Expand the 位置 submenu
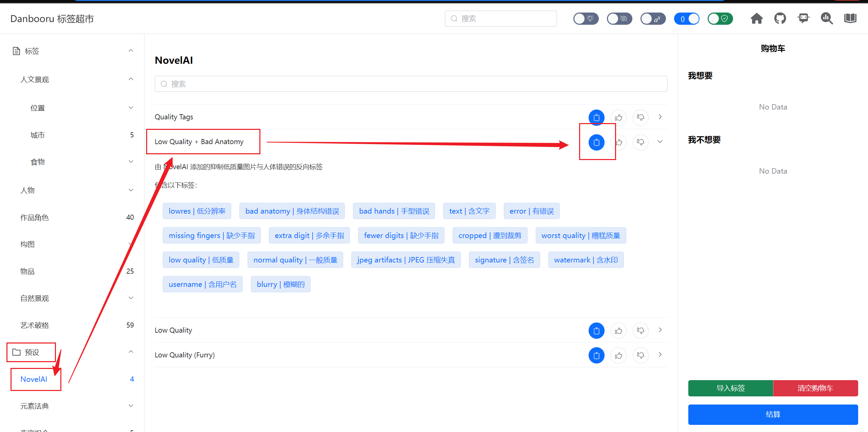868x432 pixels. point(72,108)
